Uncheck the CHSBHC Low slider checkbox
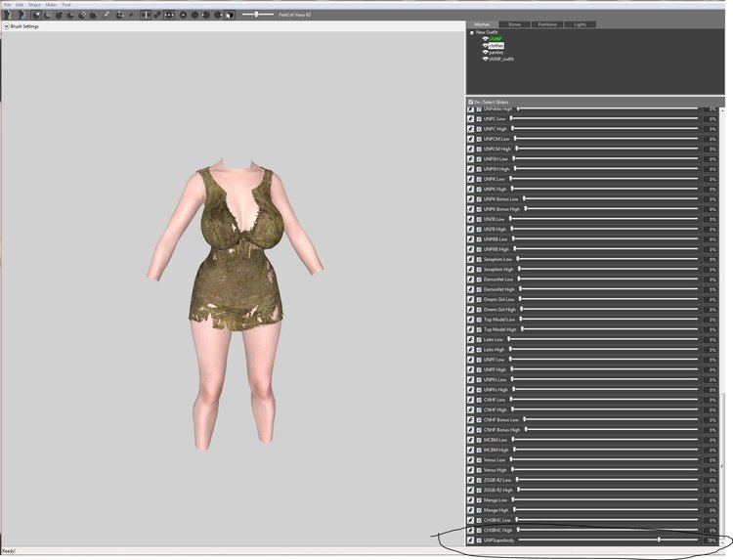The width and height of the screenshot is (733, 560). tap(479, 520)
